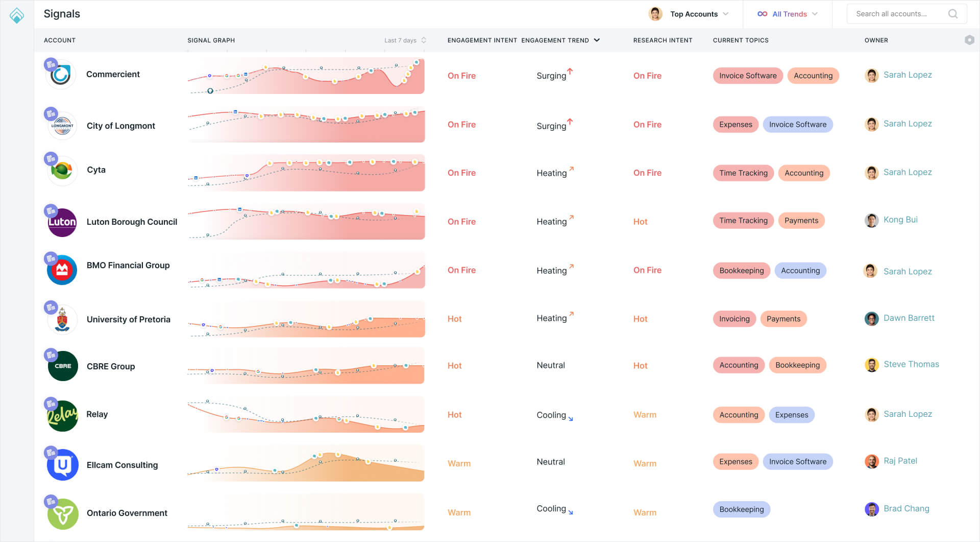Click the Bookkeeping tag for BMO Financial Group
This screenshot has width=980, height=542.
click(742, 271)
